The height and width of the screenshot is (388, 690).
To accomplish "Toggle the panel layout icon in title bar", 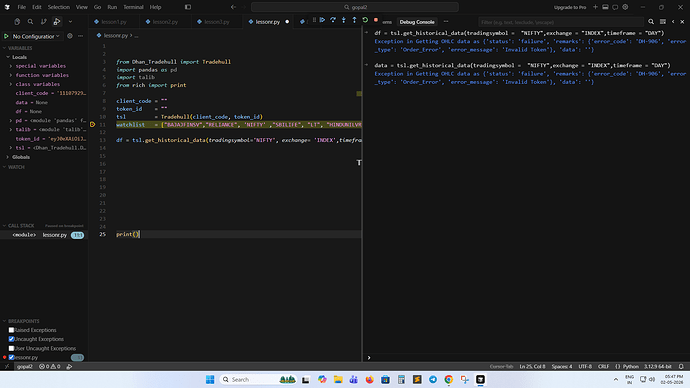I will (606, 7).
